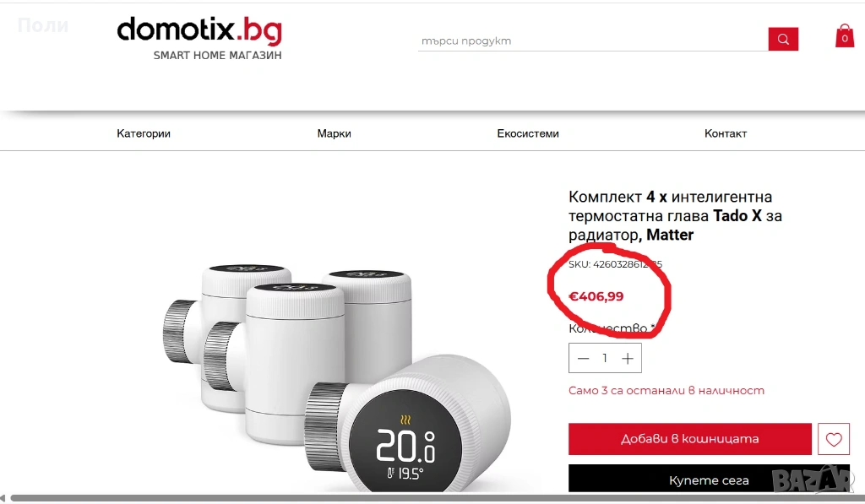Viewport: 865px width, 504px height.
Task: Increase quantity with the plus icon
Action: tap(628, 359)
